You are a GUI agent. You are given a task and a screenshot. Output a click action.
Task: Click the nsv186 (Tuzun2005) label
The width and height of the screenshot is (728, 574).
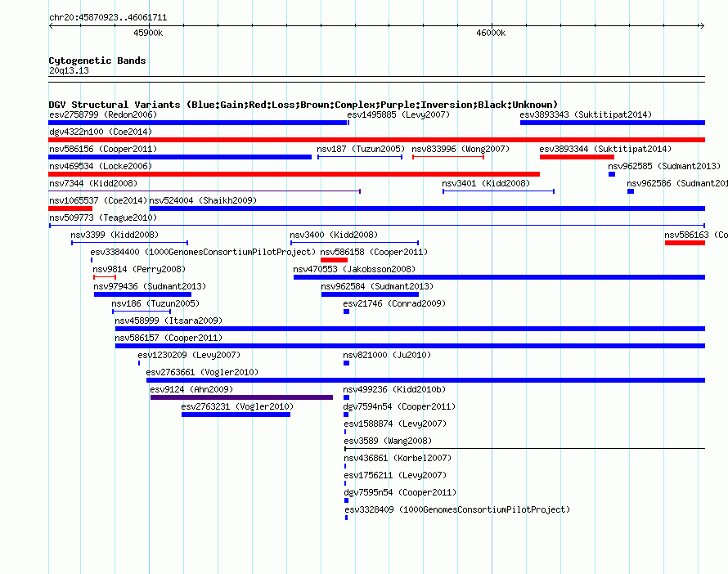155,303
